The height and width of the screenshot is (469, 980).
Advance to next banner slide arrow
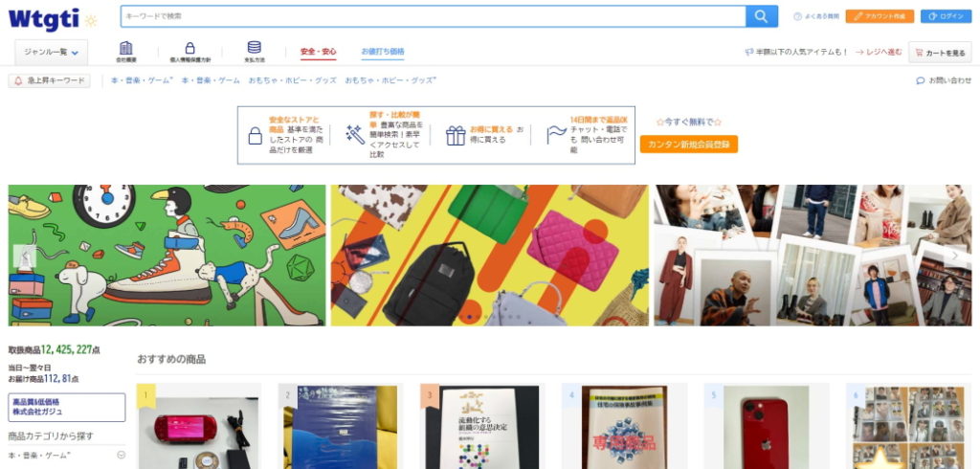point(955,256)
